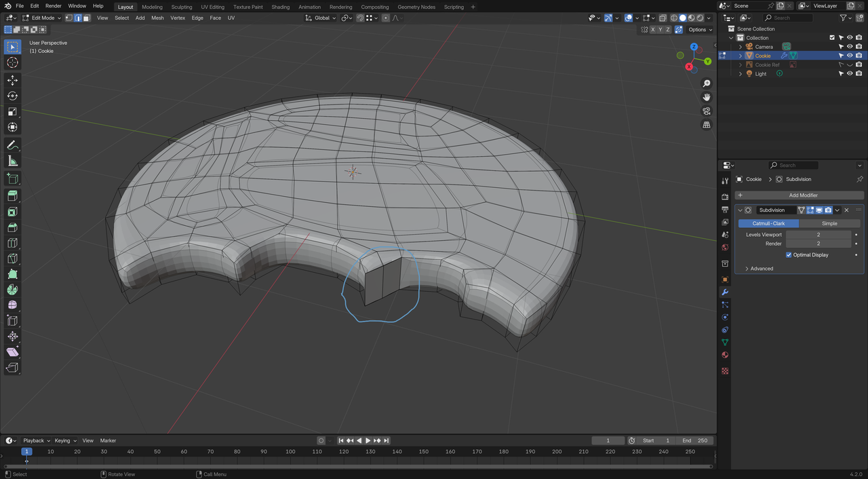Uncheck the Optimal Display checkbox
The height and width of the screenshot is (479, 868).
(789, 255)
